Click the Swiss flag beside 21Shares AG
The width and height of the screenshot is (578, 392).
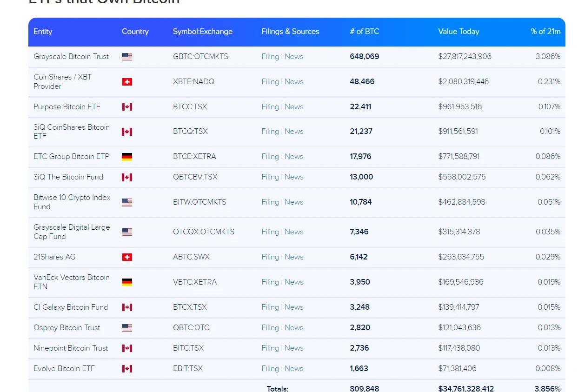[127, 257]
